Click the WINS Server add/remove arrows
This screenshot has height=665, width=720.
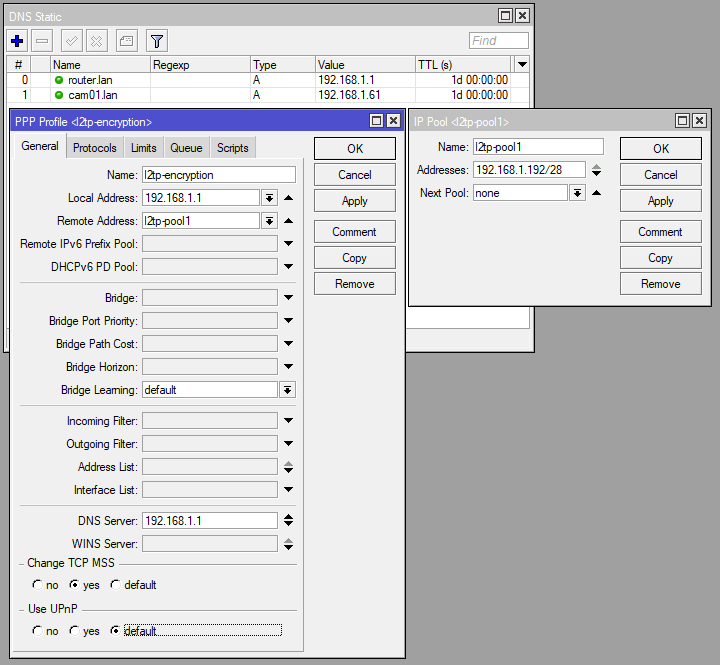(x=288, y=544)
